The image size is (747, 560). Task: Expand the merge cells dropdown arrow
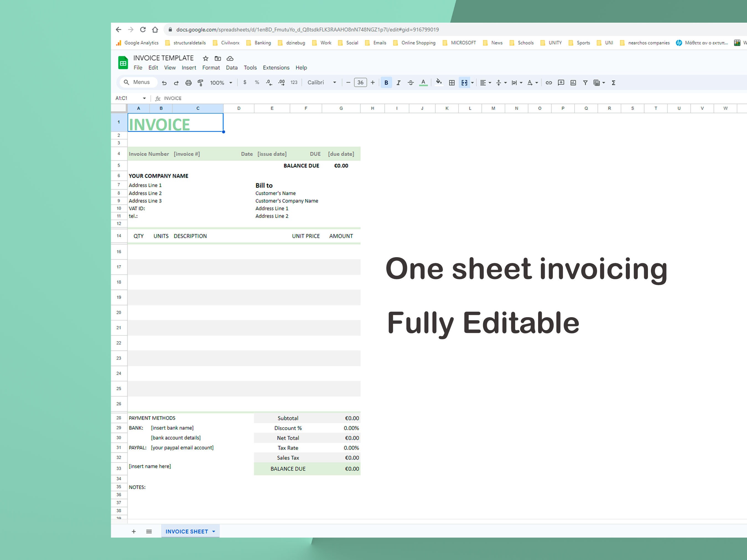[472, 82]
